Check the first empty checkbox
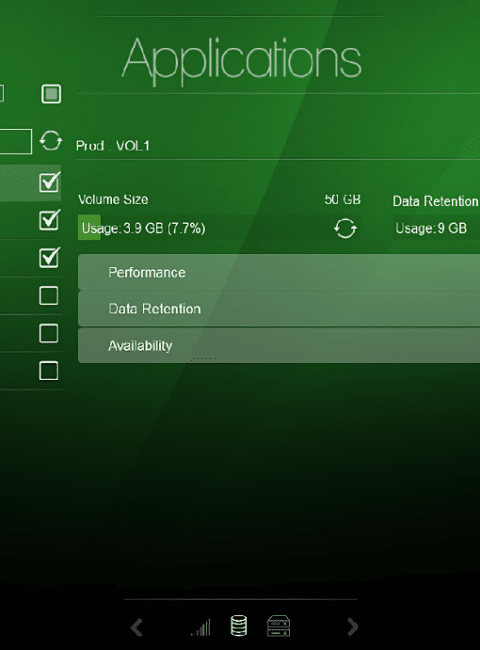This screenshot has width=480, height=650. coord(48,296)
